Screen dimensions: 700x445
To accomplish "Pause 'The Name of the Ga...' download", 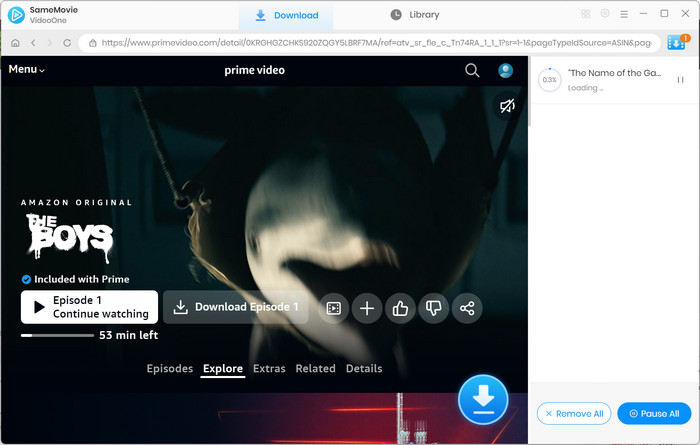I will [680, 80].
